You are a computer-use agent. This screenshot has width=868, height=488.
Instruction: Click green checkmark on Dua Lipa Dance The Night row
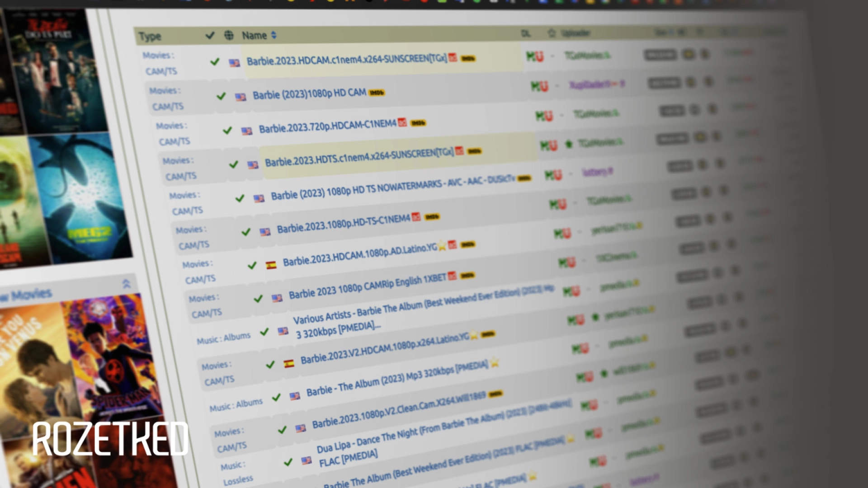tap(288, 462)
